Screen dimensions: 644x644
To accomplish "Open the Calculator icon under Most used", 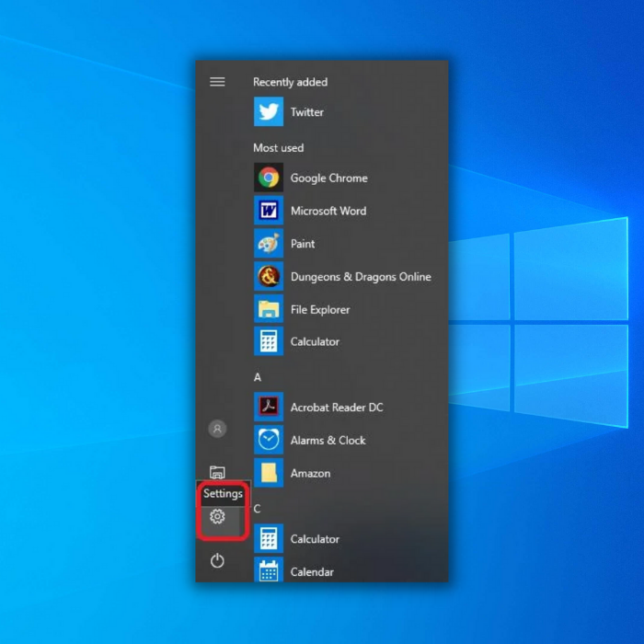I will 269,341.
